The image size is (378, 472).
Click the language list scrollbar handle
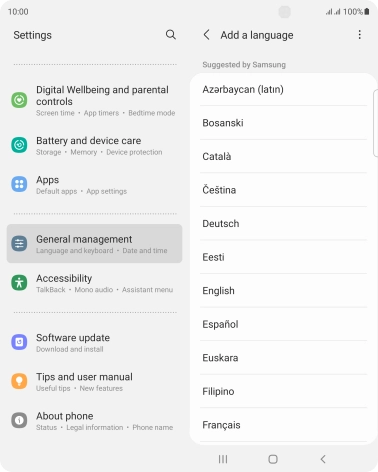(375, 122)
